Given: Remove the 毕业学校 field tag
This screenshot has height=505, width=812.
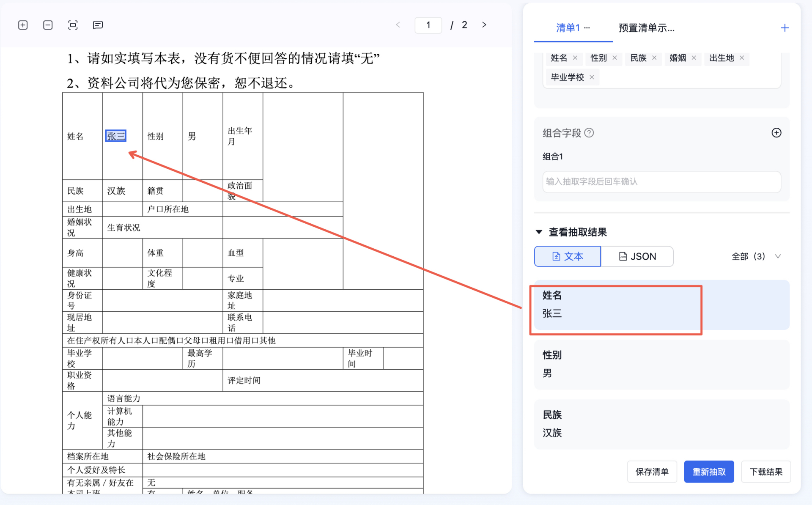Looking at the screenshot, I should coord(592,77).
